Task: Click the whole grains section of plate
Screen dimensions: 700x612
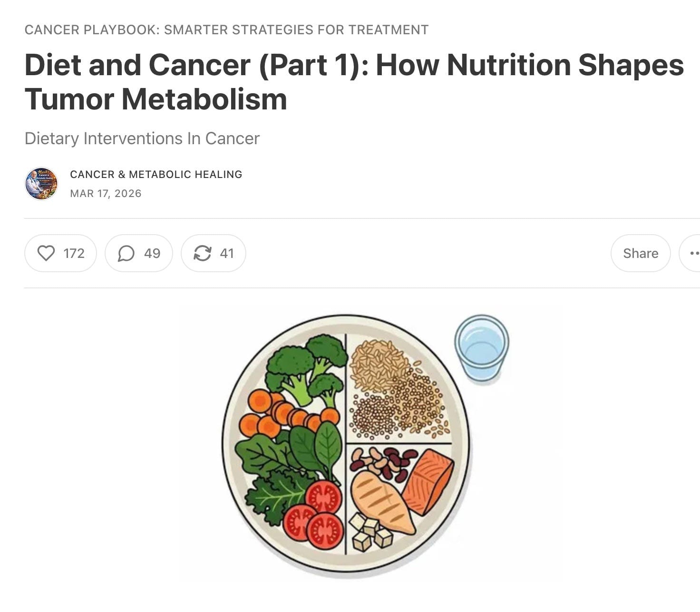Action: [398, 389]
